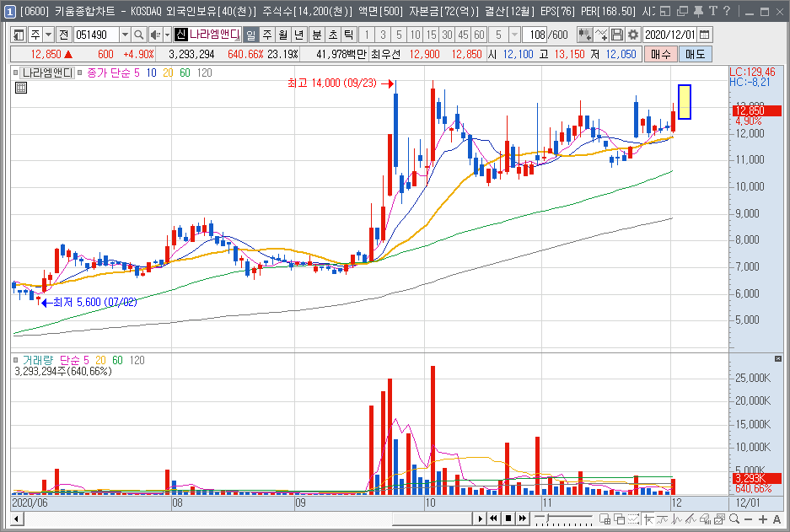Screen dimensions: 790x532
Task: Click the date field 2020/12/01
Action: (x=670, y=35)
